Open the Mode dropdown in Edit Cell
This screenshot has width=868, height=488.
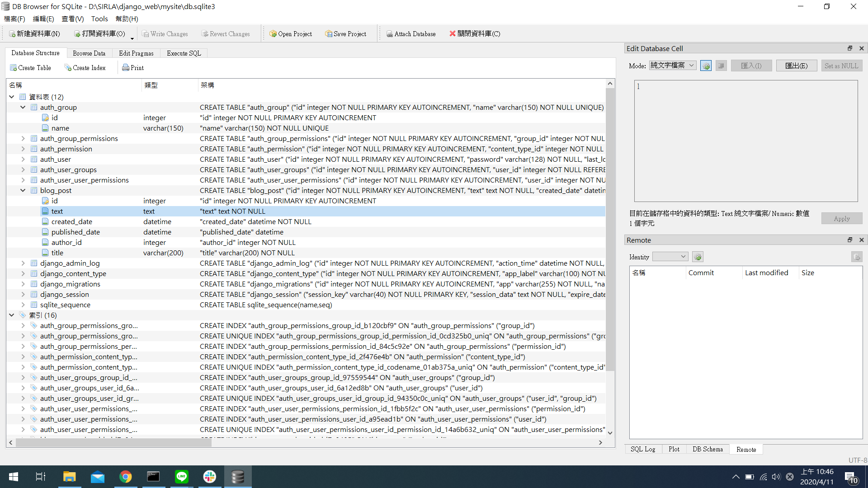672,66
